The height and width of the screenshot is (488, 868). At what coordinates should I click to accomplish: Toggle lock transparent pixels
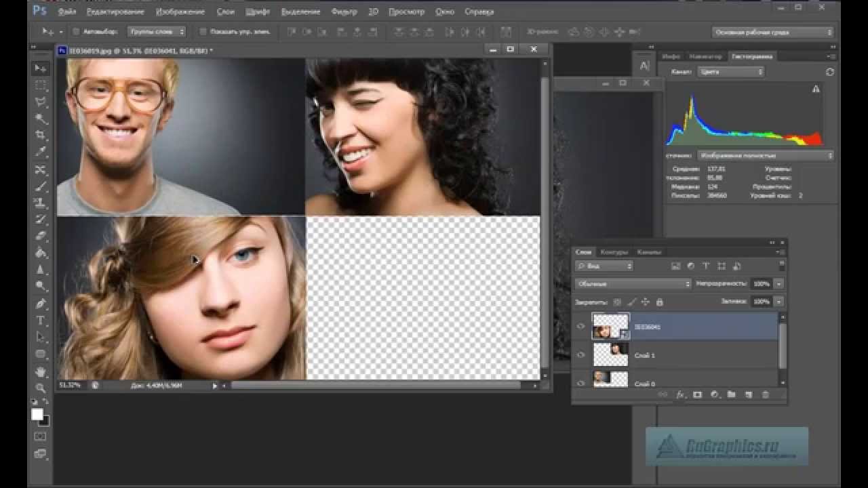point(617,302)
